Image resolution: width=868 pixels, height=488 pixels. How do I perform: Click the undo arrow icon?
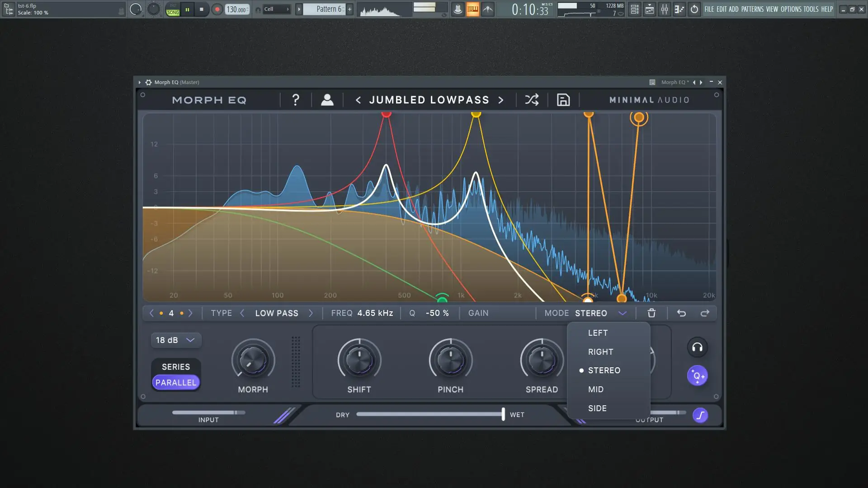(681, 313)
